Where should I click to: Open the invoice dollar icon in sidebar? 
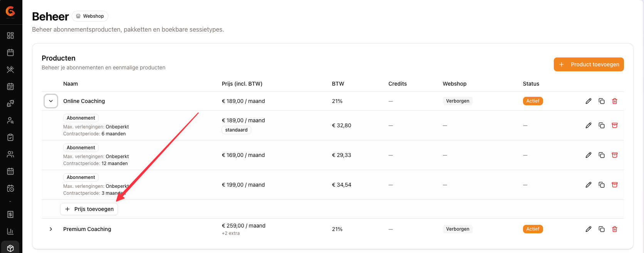pyautogui.click(x=10, y=214)
